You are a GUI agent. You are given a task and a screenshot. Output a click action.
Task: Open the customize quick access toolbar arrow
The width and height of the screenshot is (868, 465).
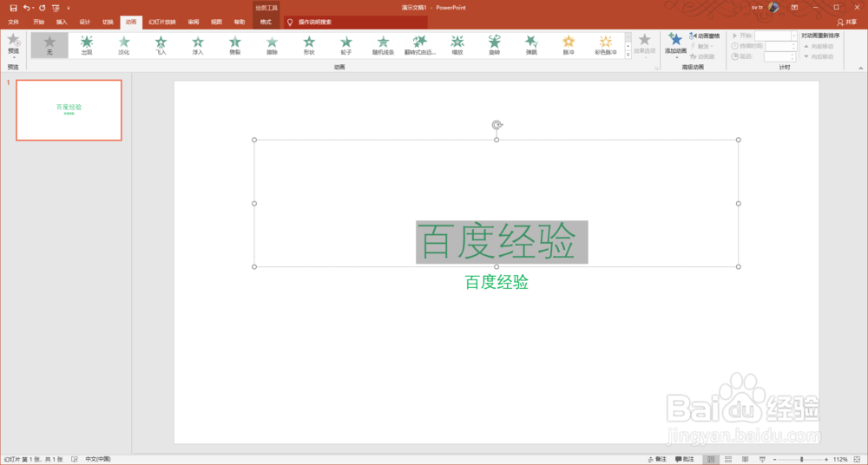(x=69, y=8)
